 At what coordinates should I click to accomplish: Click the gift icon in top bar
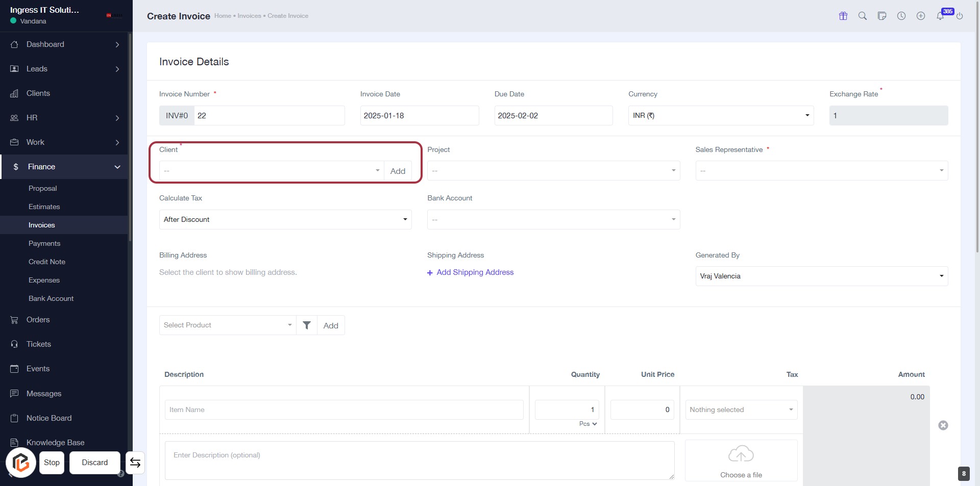point(843,16)
